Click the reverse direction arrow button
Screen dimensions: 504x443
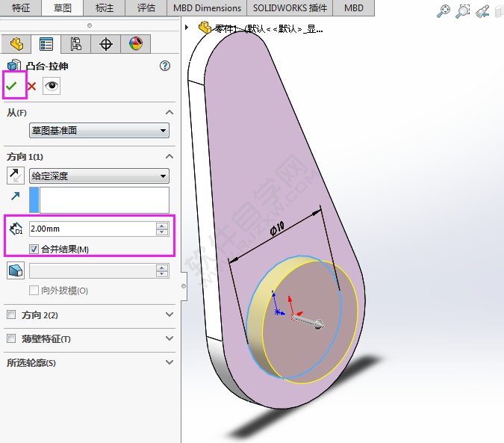(16, 176)
